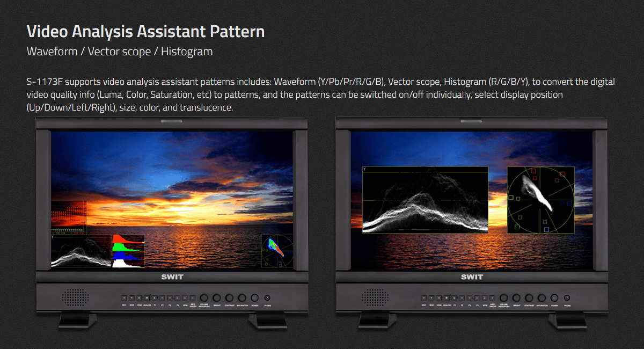Toggle Power button on right monitor

(554, 298)
